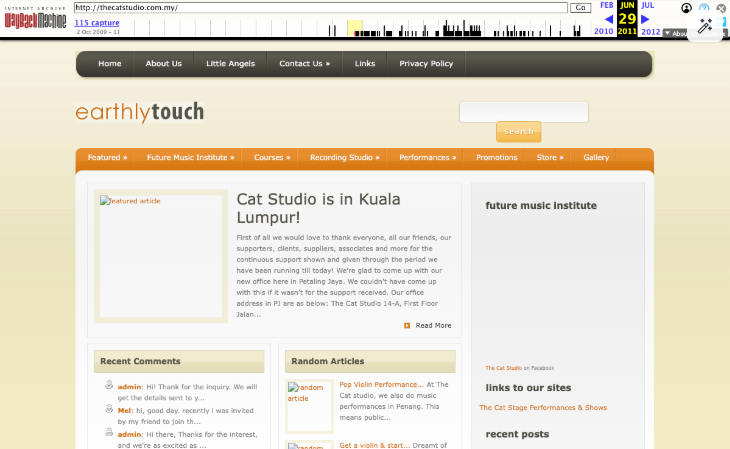730x449 pixels.
Task: Expand Future Music Institute submenu
Action: pos(190,157)
